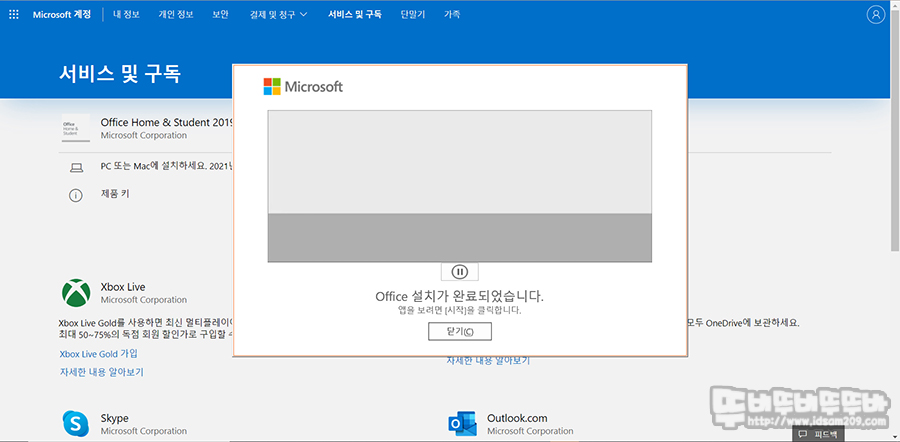This screenshot has width=900, height=442.
Task: Click the Skype logo icon
Action: point(76,424)
